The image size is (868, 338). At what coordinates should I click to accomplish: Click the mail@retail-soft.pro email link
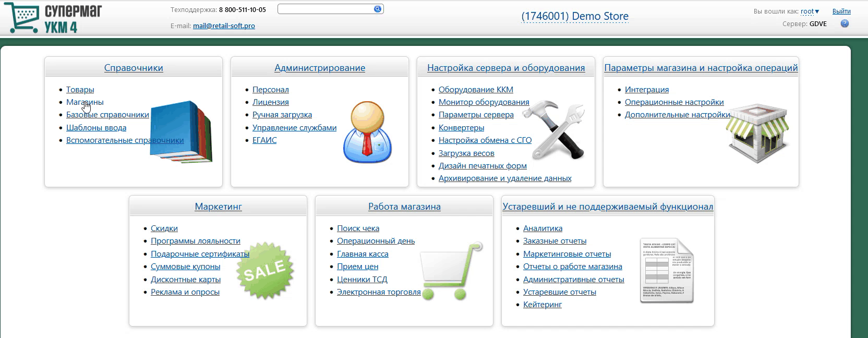[224, 26]
